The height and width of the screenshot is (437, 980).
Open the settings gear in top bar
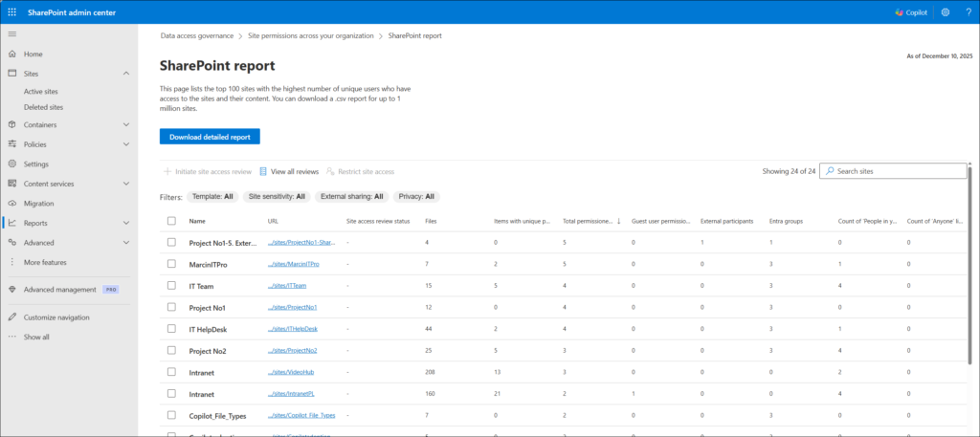(945, 11)
